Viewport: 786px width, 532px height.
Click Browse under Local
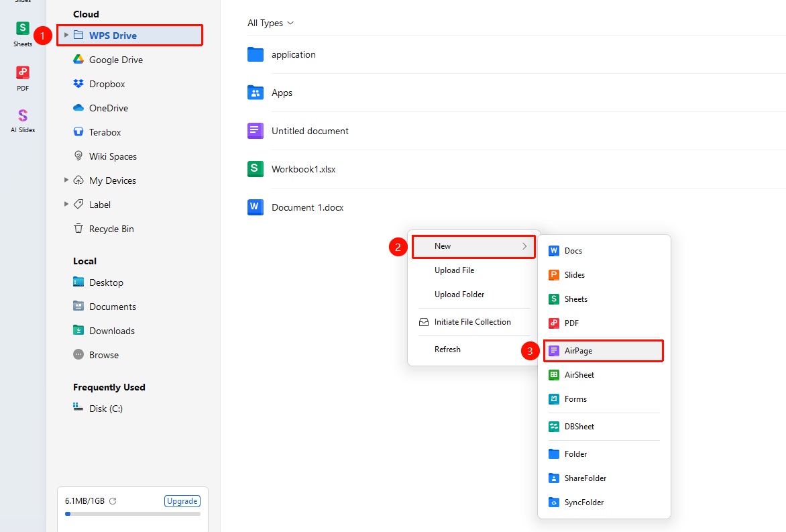130,355
